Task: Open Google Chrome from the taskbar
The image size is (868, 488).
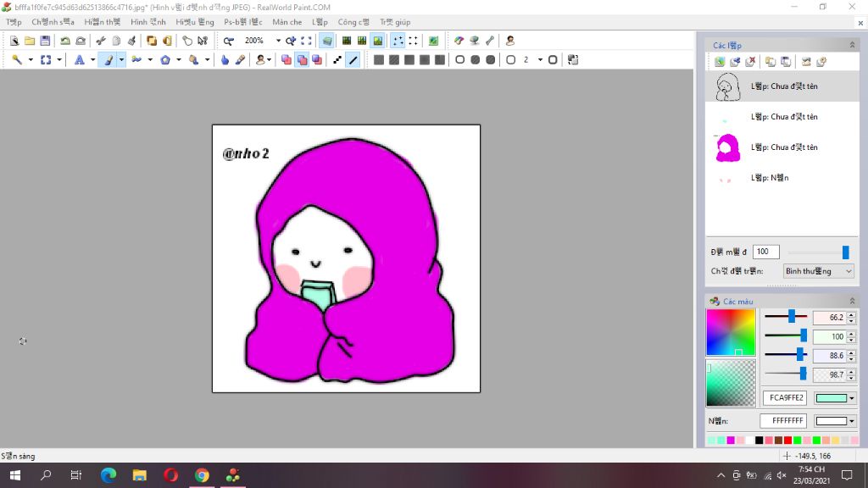Action: pyautogui.click(x=202, y=475)
